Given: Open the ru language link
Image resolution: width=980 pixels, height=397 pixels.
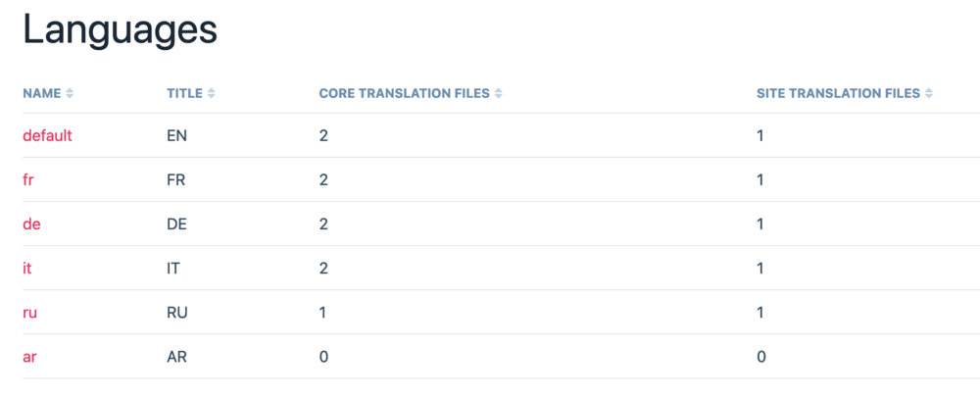Looking at the screenshot, I should coord(30,313).
